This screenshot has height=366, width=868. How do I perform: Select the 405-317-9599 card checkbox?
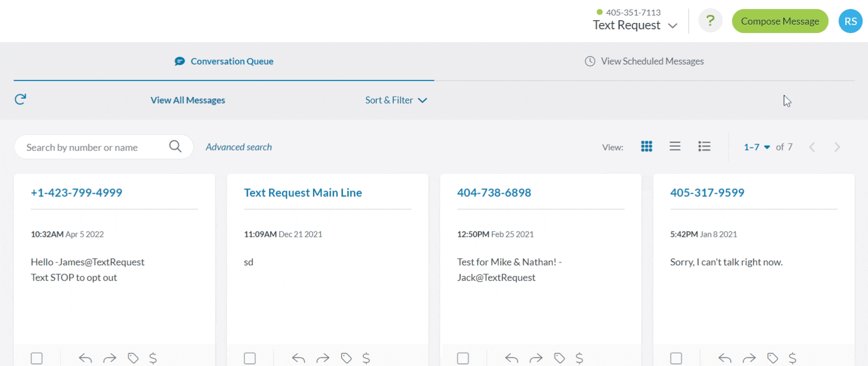(676, 358)
